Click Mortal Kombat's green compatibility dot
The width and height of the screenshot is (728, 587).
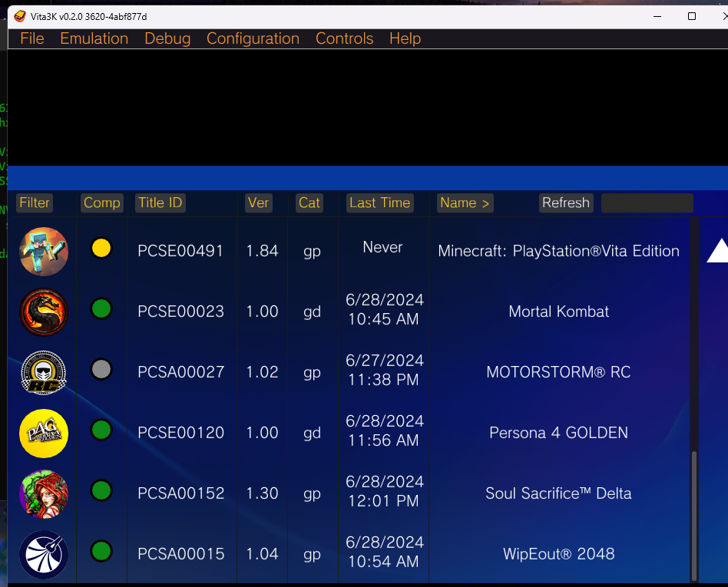(x=101, y=308)
